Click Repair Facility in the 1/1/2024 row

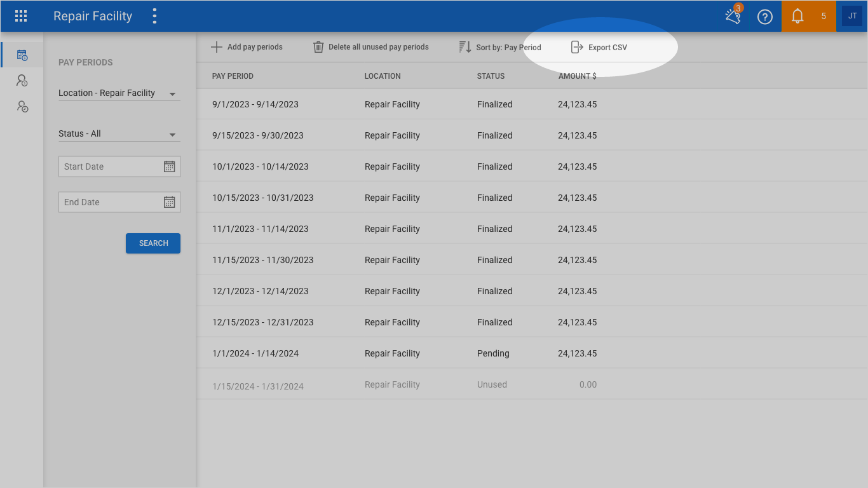point(392,353)
